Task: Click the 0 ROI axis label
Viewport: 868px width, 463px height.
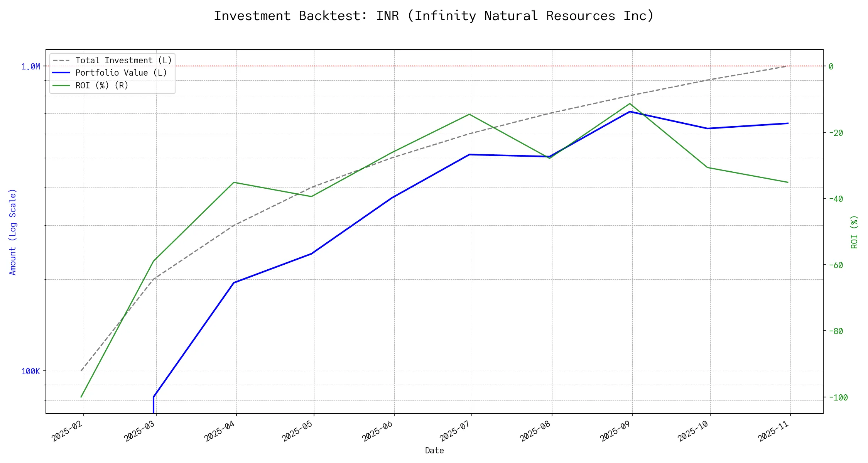Action: (831, 66)
